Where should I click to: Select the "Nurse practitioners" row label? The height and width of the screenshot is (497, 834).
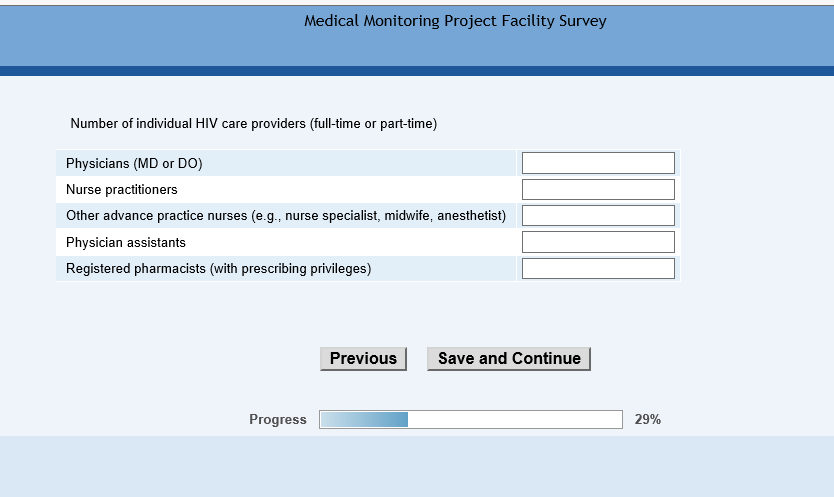(122, 190)
